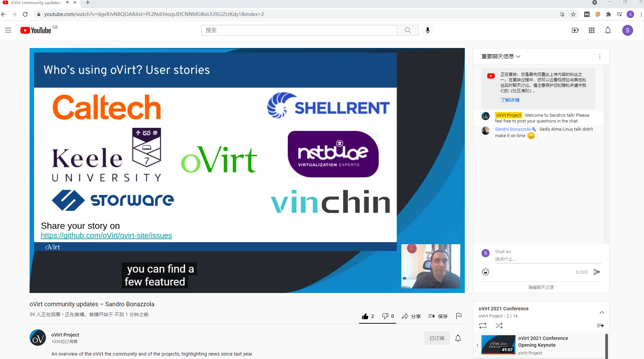Start voice search with microphone icon
Viewport: 644px width, 359px height.
[428, 30]
